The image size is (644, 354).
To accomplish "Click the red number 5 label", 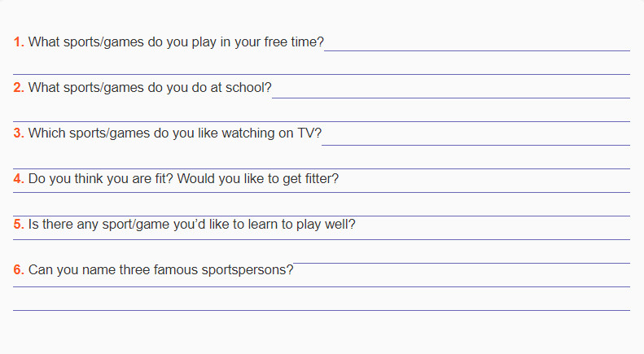I will click(x=19, y=225).
